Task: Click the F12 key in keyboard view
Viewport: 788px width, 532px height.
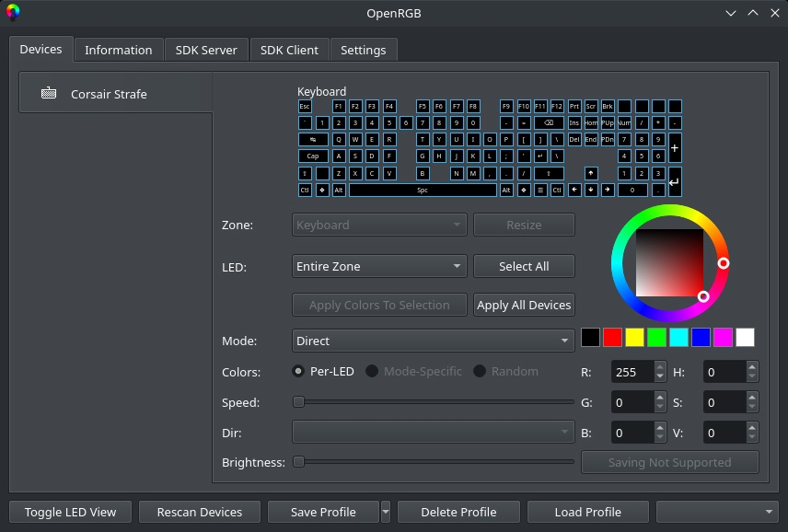Action: 557,107
